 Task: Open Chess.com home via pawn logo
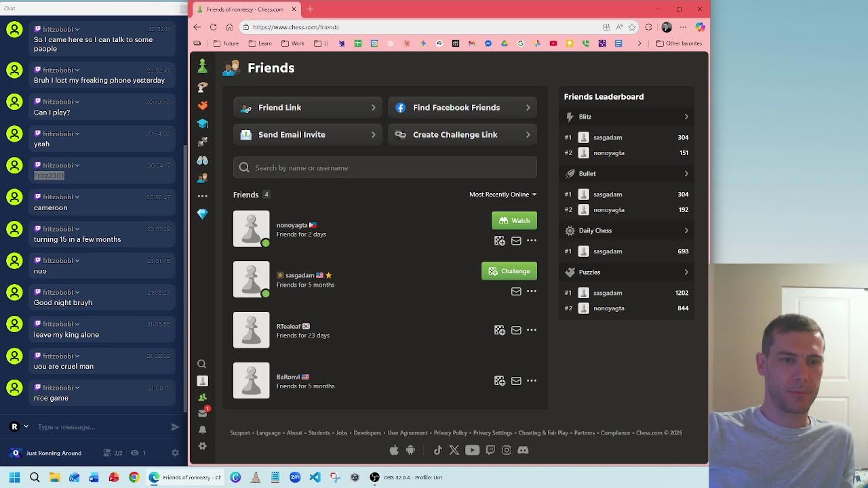pos(202,66)
